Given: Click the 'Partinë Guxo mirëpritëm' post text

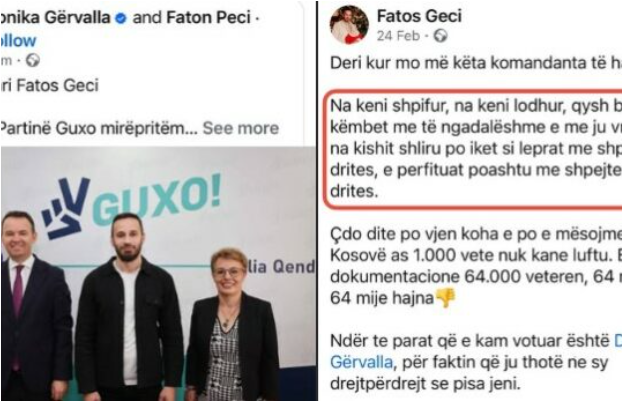Looking at the screenshot, I should 99,128.
